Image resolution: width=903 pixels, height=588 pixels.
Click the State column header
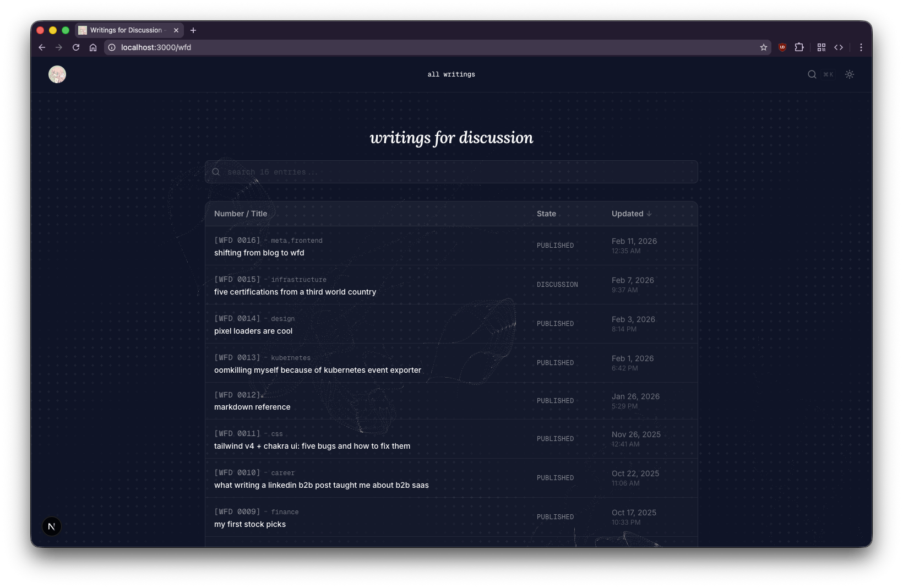click(546, 214)
